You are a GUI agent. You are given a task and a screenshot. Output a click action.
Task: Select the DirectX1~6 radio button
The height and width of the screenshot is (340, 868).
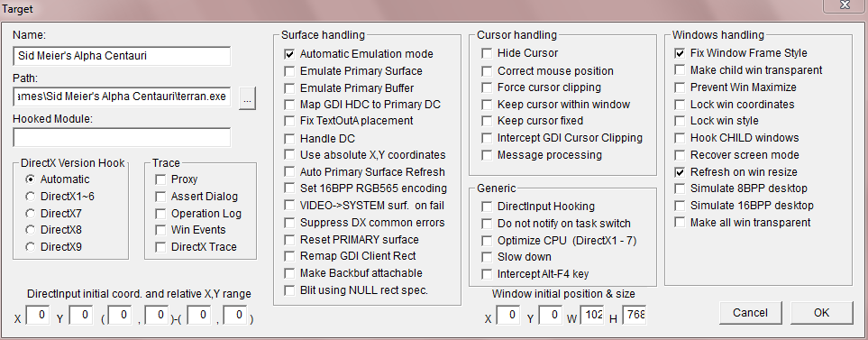pos(31,196)
